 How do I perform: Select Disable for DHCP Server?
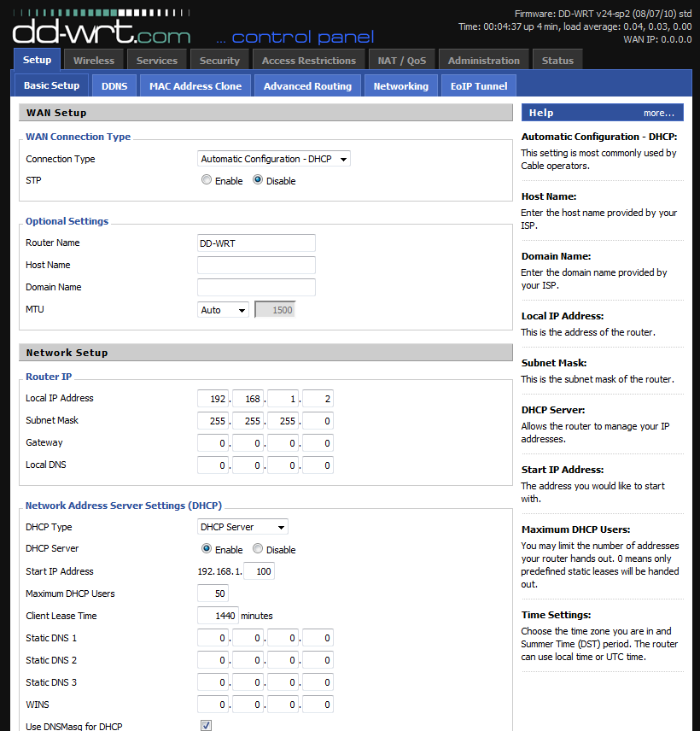point(258,549)
